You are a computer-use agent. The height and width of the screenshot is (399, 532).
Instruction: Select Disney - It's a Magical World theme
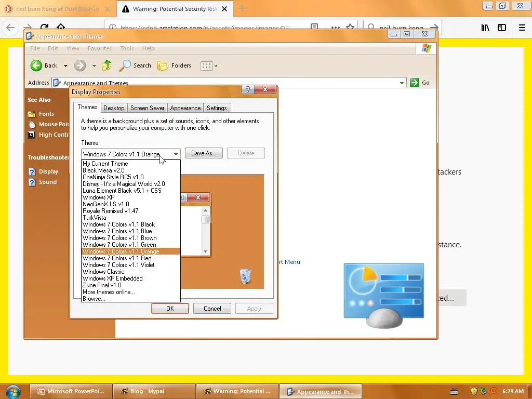[x=131, y=184]
